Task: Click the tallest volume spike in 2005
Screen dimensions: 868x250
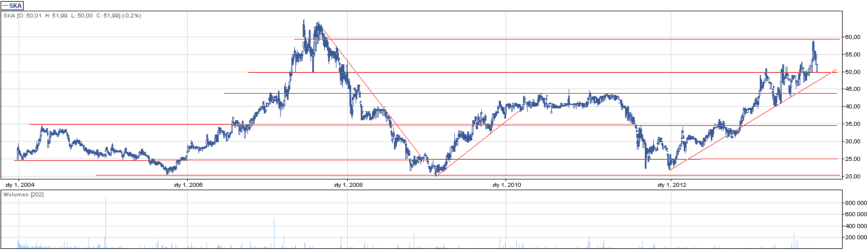Action: (x=105, y=223)
